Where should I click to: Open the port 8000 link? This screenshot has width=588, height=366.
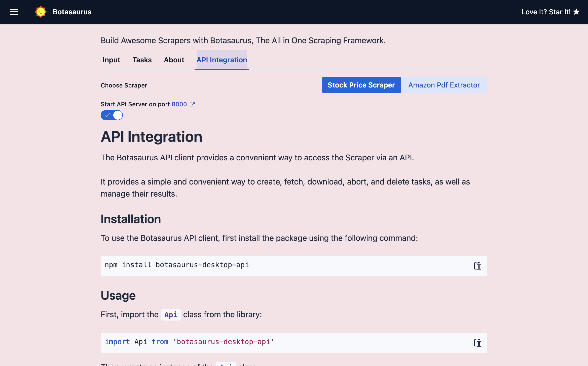click(x=179, y=104)
